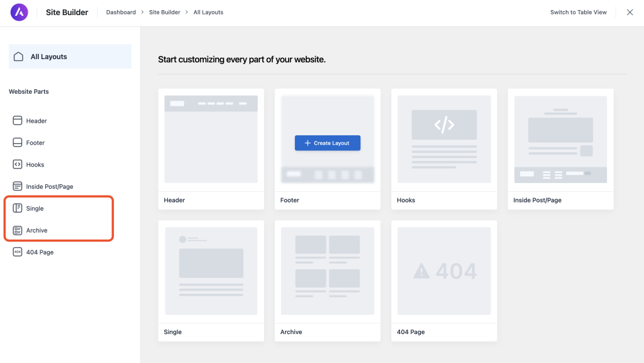
Task: Click 'Start customizing every part' heading
Action: click(242, 60)
